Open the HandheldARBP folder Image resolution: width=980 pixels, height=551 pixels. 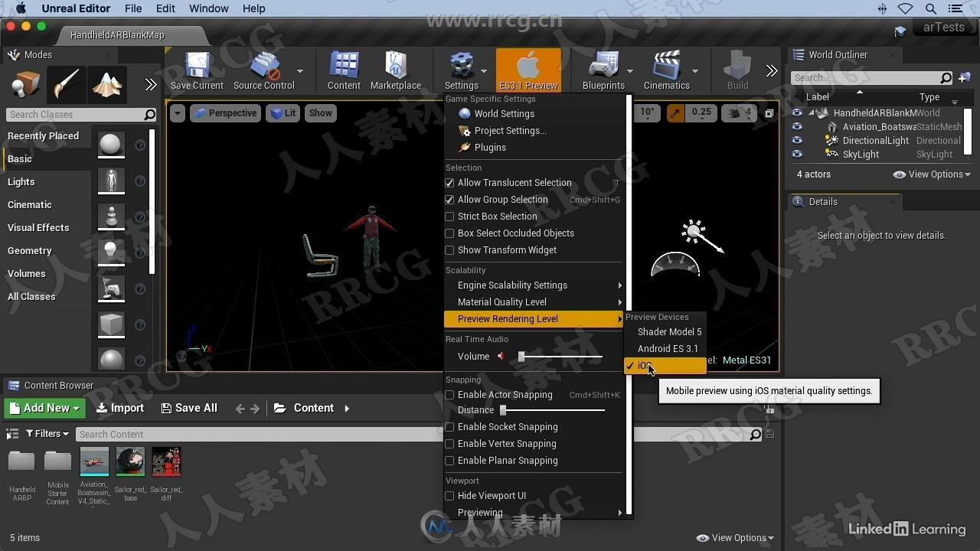pyautogui.click(x=21, y=461)
